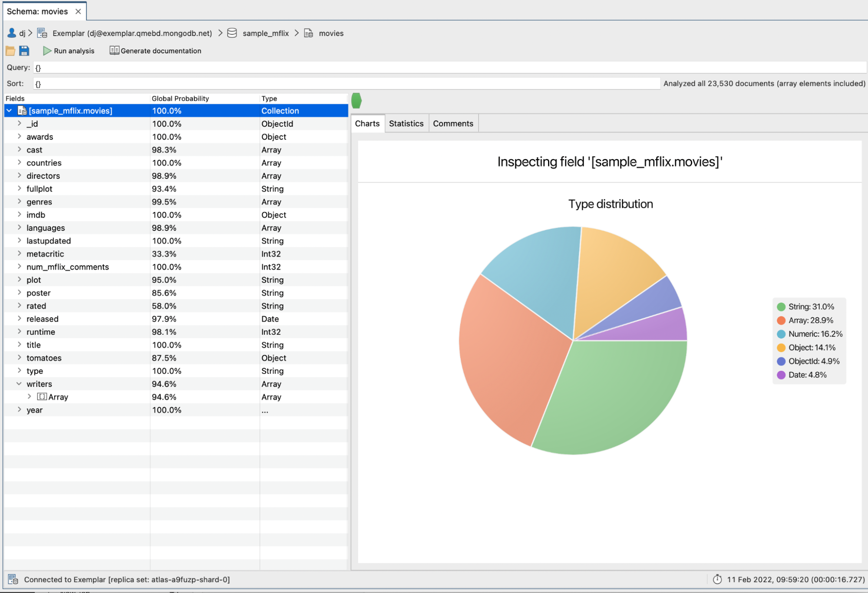
Task: Collapse the writers field node
Action: [x=19, y=384]
